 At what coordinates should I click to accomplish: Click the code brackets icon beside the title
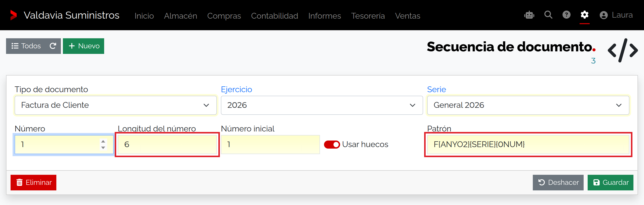click(623, 50)
